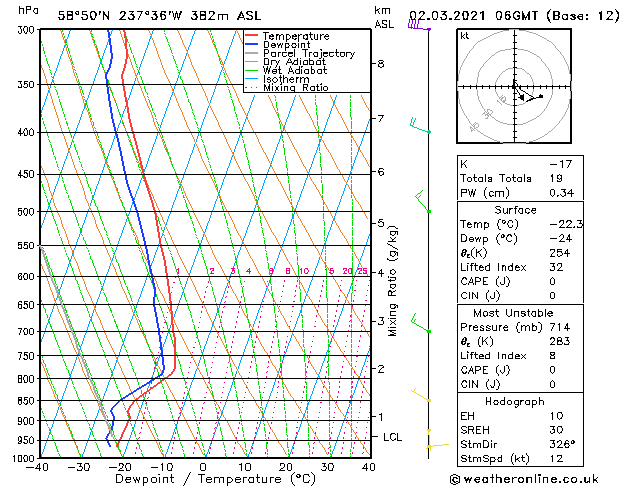Select the yellow wind barb near 850 hPa
Image resolution: width=629 pixels, height=486 pixels.
(422, 397)
